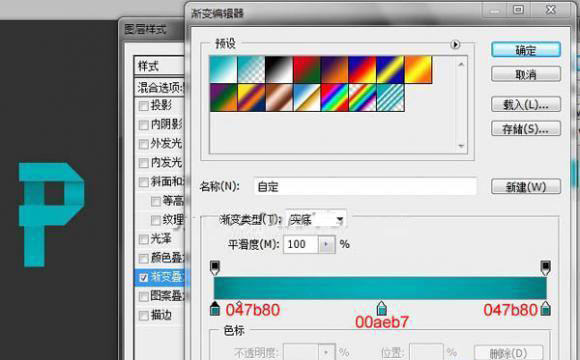This screenshot has height=360, width=580.
Task: Select the right color stop 047b80
Action: [546, 309]
